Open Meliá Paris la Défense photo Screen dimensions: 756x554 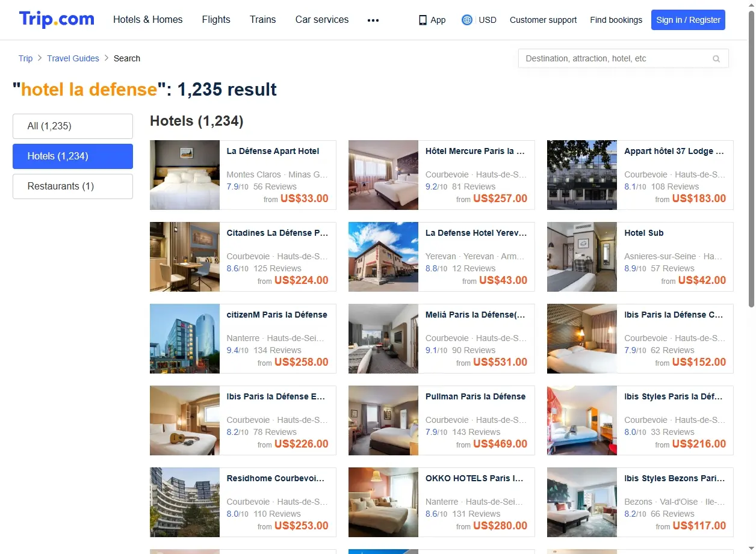click(x=383, y=339)
